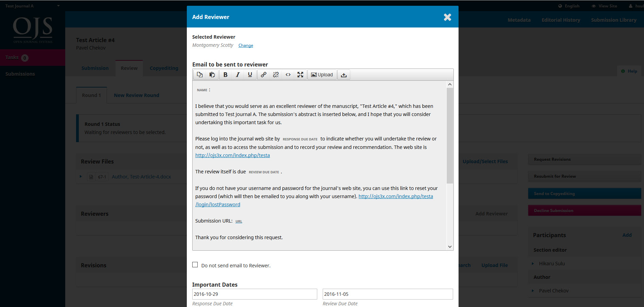This screenshot has height=307, width=644.
Task: Click the insert link icon
Action: tap(263, 75)
